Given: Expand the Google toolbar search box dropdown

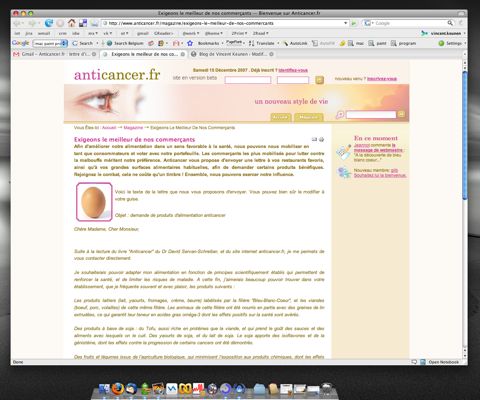Looking at the screenshot, I should [64, 43].
